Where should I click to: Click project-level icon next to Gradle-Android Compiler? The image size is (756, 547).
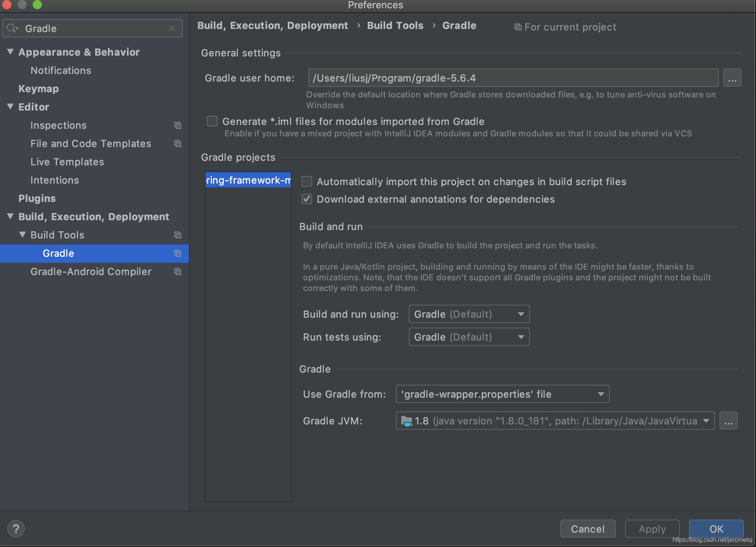click(177, 272)
